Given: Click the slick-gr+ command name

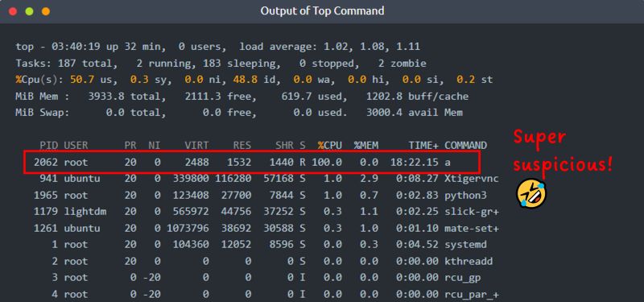Looking at the screenshot, I should (472, 212).
